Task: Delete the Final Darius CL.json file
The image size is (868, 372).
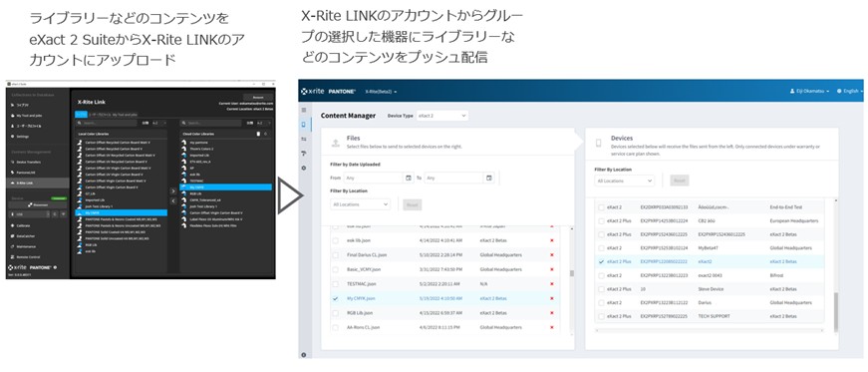Action: click(551, 255)
